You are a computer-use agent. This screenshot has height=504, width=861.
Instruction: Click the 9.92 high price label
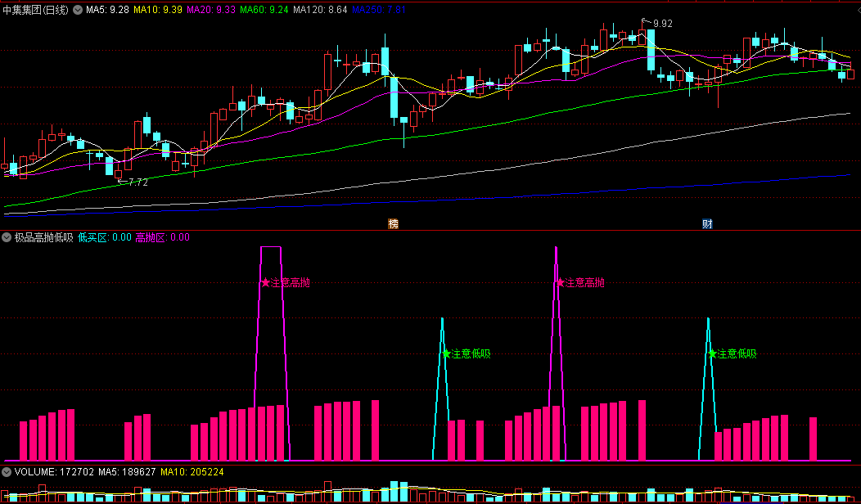click(662, 24)
